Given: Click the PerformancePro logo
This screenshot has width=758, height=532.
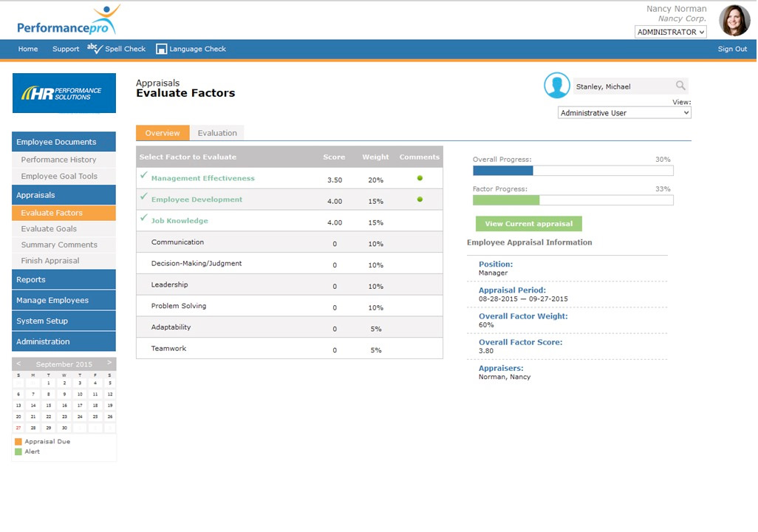Looking at the screenshot, I should point(66,20).
